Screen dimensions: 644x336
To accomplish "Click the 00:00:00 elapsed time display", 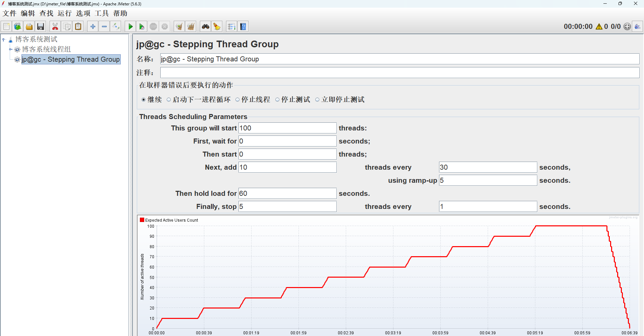I will click(578, 26).
